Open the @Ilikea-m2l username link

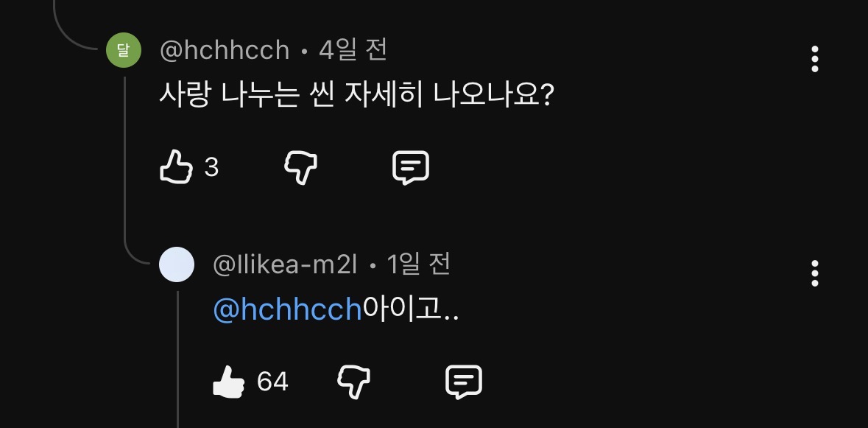[x=284, y=264]
